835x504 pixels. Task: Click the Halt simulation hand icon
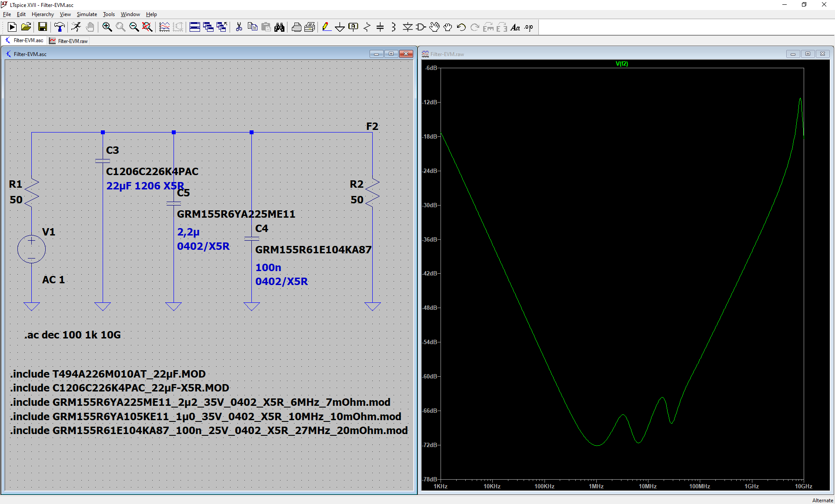click(x=90, y=27)
